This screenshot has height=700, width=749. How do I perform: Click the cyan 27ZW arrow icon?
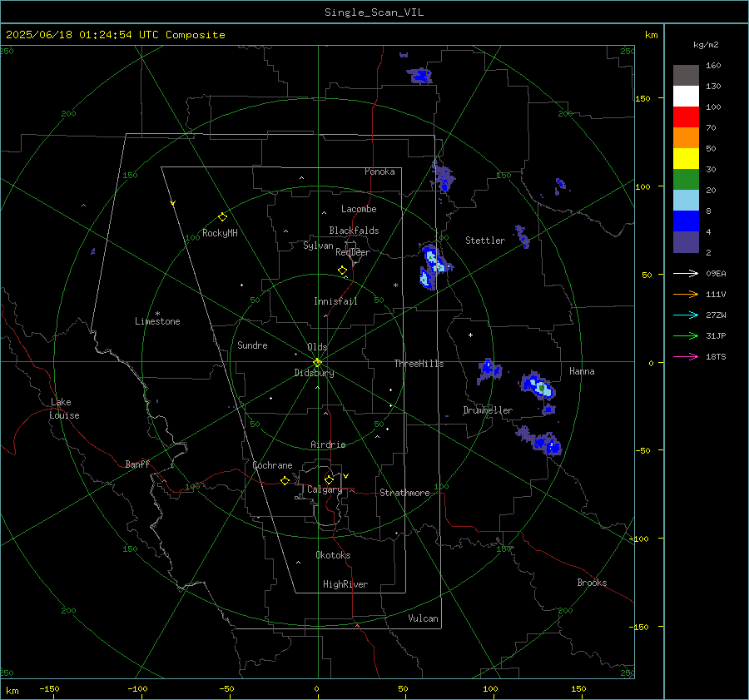click(x=686, y=315)
